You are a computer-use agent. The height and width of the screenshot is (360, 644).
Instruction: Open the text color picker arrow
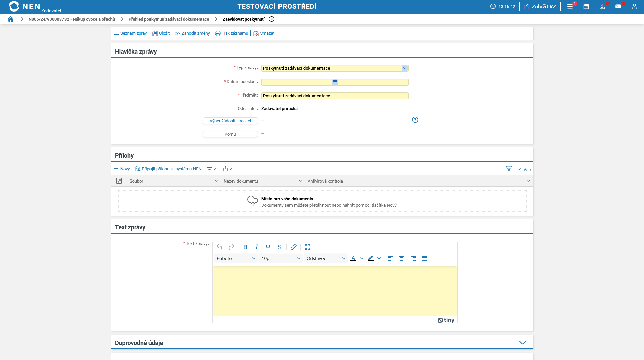[x=361, y=258]
